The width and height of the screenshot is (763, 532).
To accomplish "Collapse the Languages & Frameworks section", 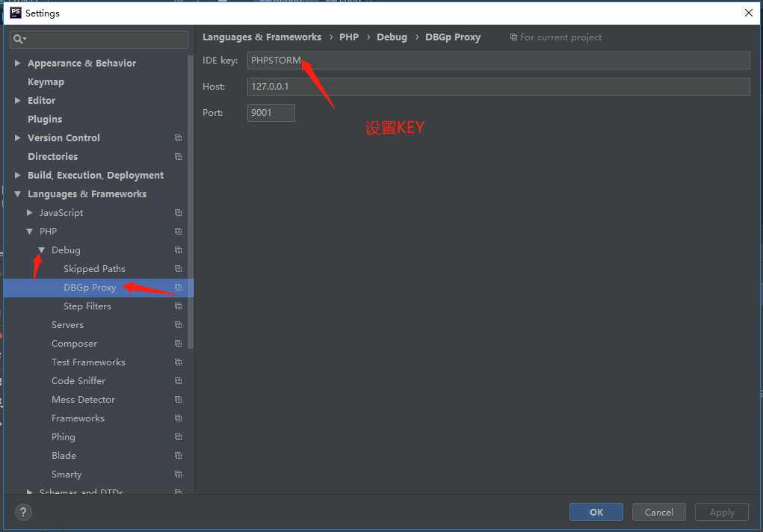I will (18, 194).
